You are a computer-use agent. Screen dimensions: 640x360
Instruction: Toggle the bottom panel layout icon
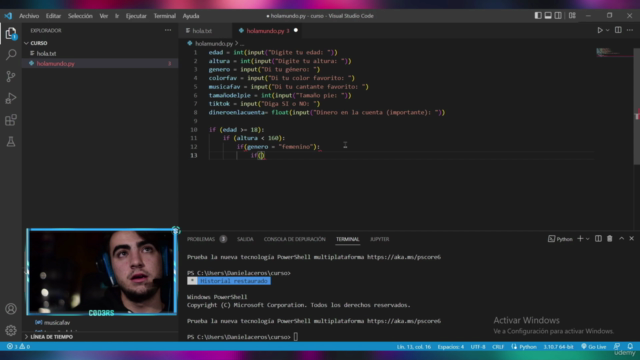548,16
